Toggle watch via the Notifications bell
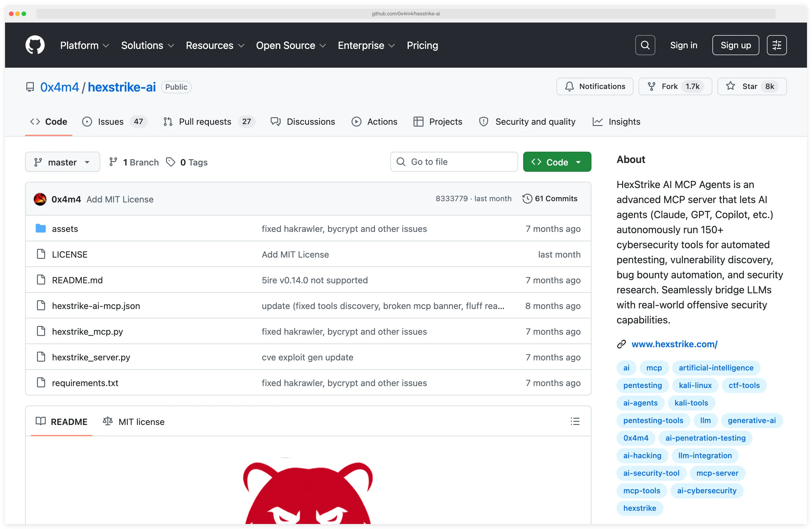Screen dimensions: 812x529 [594, 86]
